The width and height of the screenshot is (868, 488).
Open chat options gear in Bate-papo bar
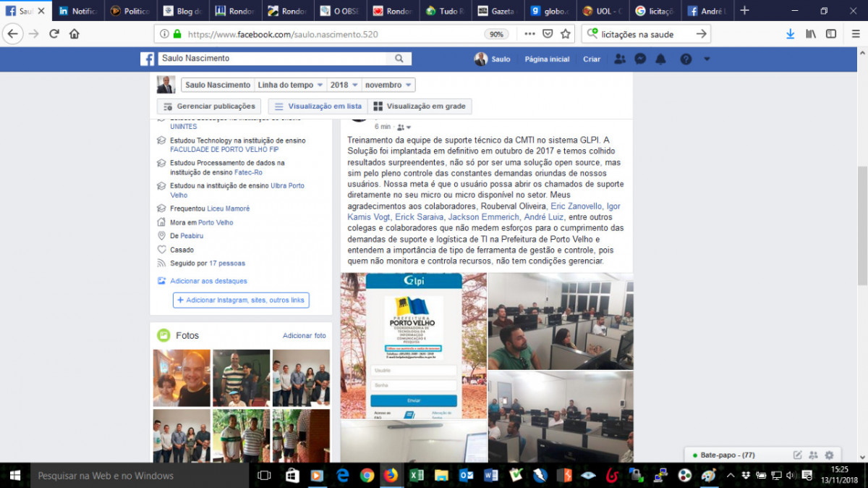pyautogui.click(x=829, y=455)
